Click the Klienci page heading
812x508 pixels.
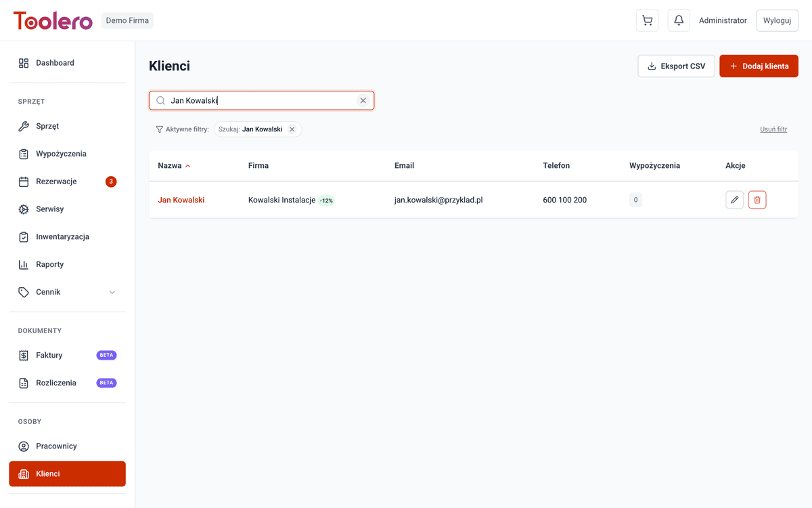pyautogui.click(x=169, y=66)
